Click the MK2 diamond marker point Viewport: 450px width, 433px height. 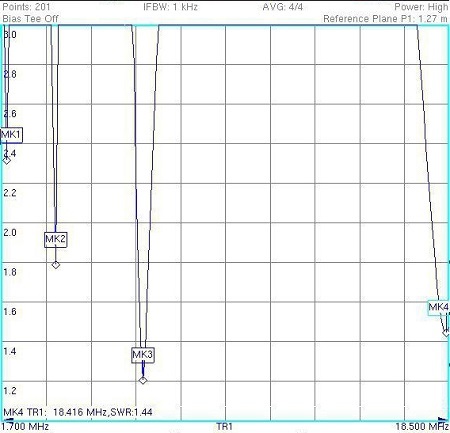tap(56, 265)
